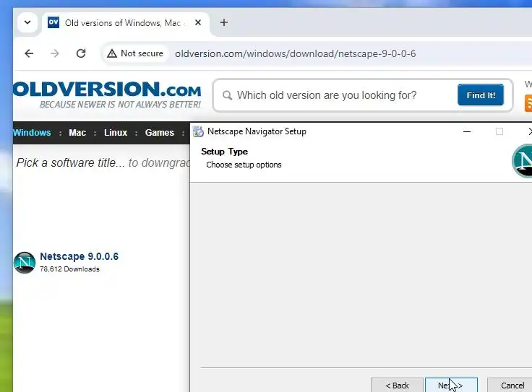Click the Netscape N logo in setup header

(523, 161)
